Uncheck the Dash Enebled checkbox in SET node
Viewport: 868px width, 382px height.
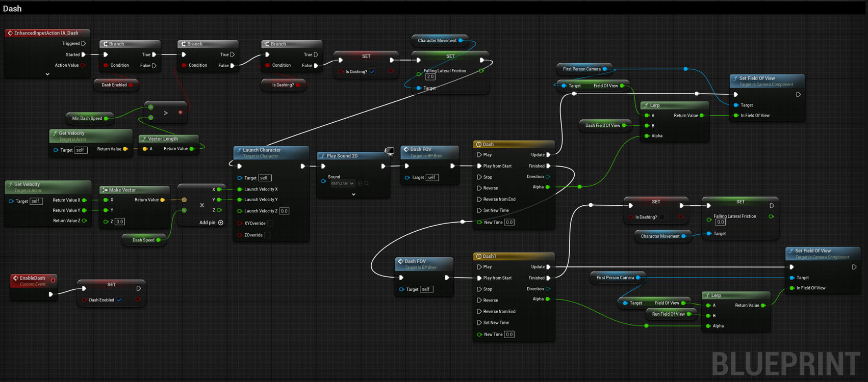(x=119, y=300)
